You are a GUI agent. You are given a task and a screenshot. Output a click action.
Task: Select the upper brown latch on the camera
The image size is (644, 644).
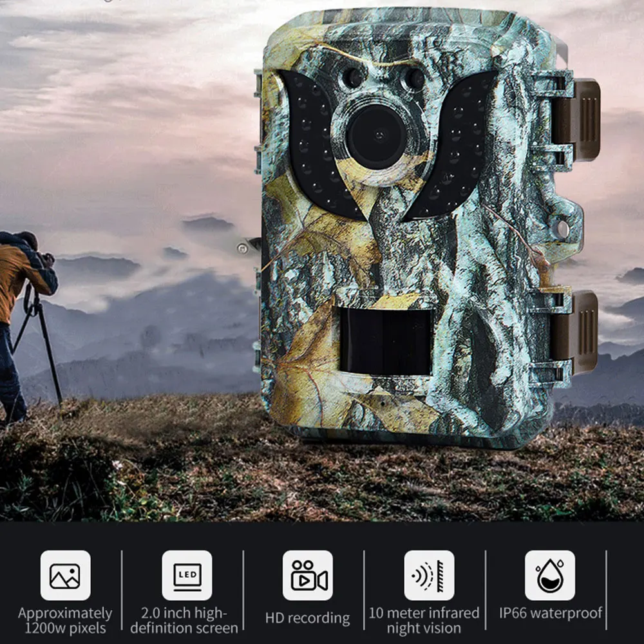(x=576, y=120)
